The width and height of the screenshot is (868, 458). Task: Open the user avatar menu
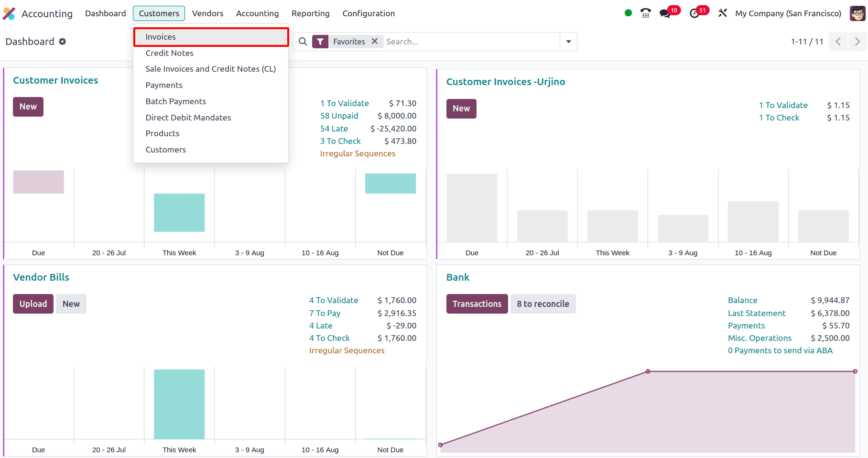(x=857, y=13)
